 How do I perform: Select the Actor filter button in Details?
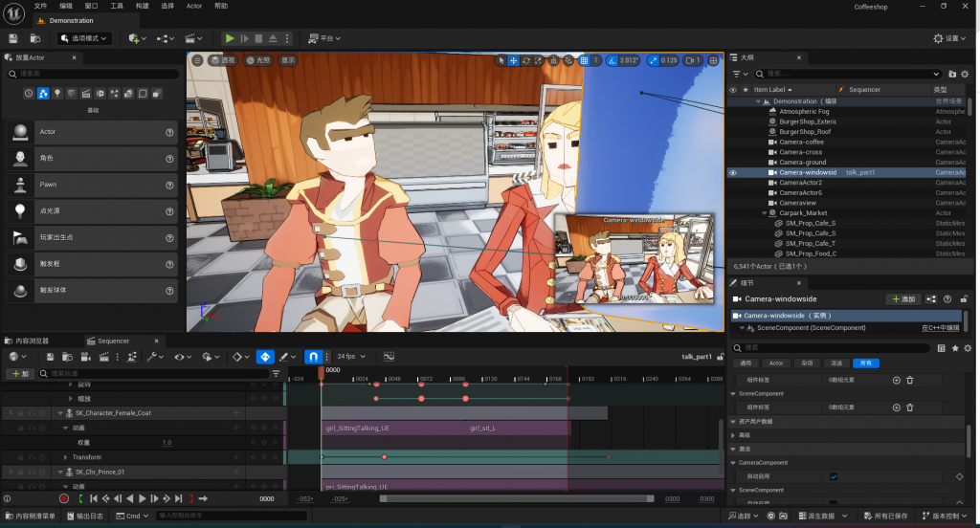point(776,363)
